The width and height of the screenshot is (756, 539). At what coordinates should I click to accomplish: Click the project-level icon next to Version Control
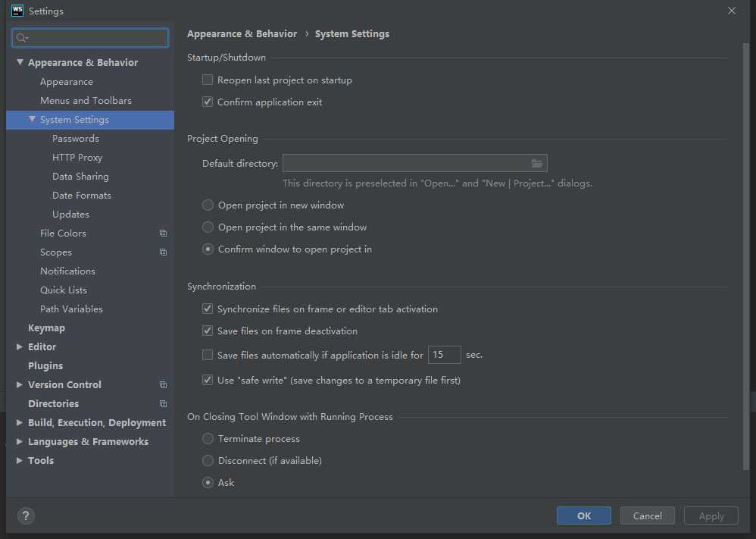[163, 384]
